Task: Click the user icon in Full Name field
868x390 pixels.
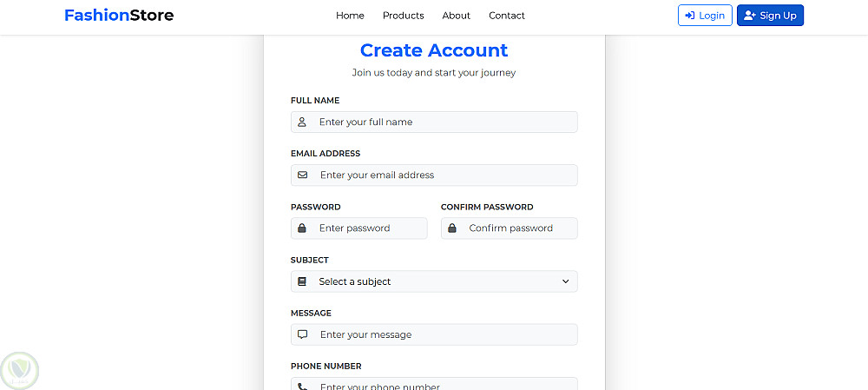Action: 302,122
